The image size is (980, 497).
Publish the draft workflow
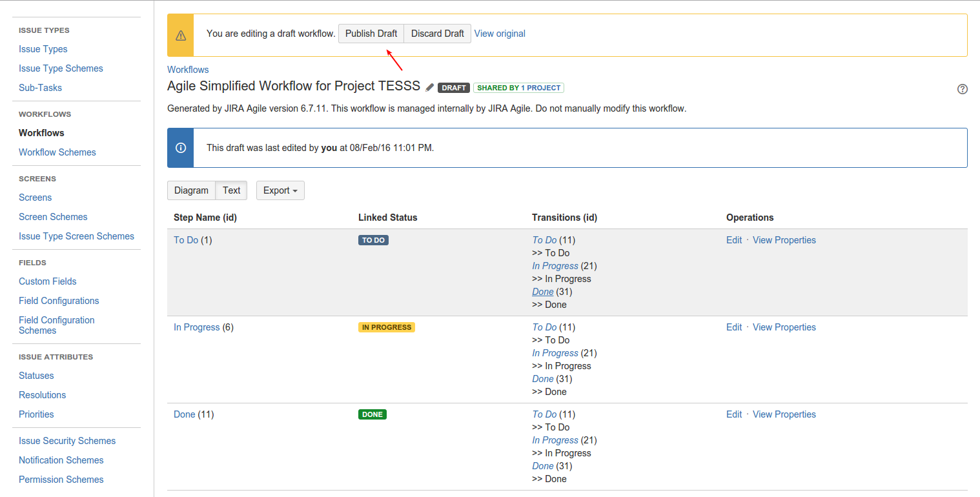371,34
